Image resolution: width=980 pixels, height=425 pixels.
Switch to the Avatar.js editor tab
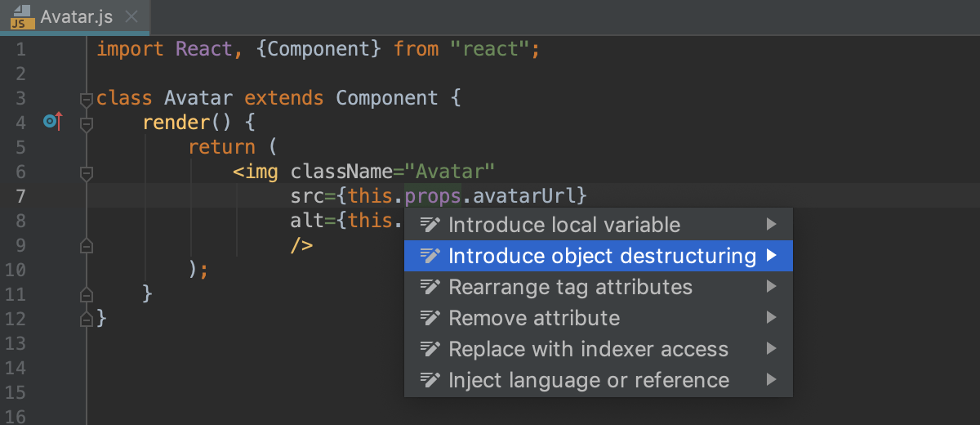(x=64, y=17)
